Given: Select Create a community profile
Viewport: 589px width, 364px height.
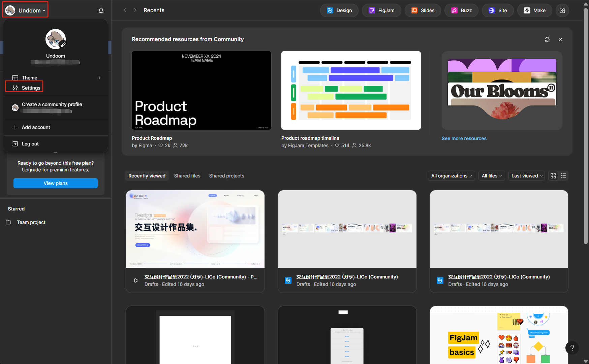Looking at the screenshot, I should tap(56, 107).
